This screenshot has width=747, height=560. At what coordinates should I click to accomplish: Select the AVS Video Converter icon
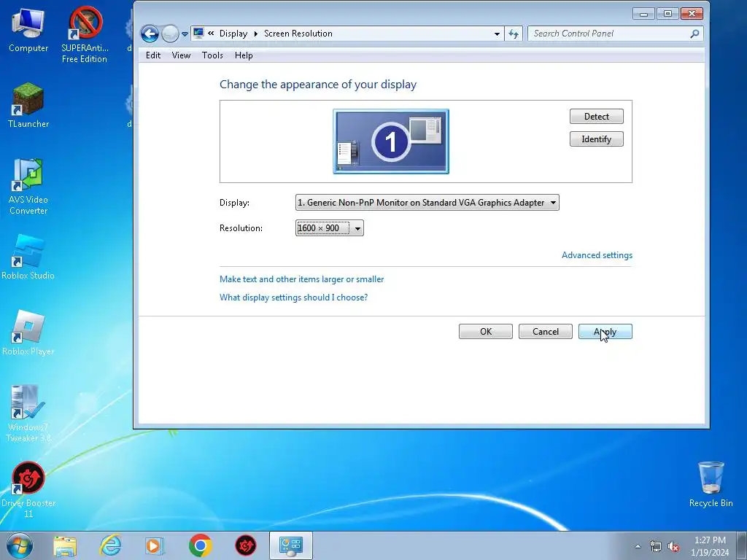tap(28, 187)
